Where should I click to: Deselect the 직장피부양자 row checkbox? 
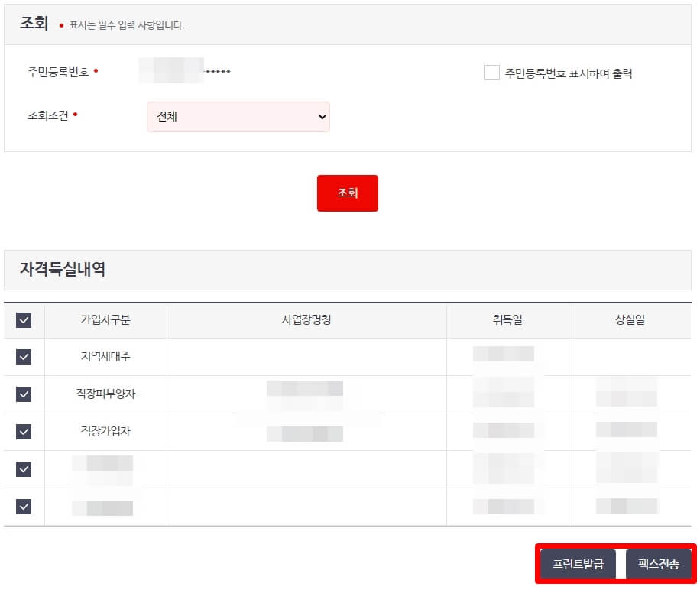point(24,394)
